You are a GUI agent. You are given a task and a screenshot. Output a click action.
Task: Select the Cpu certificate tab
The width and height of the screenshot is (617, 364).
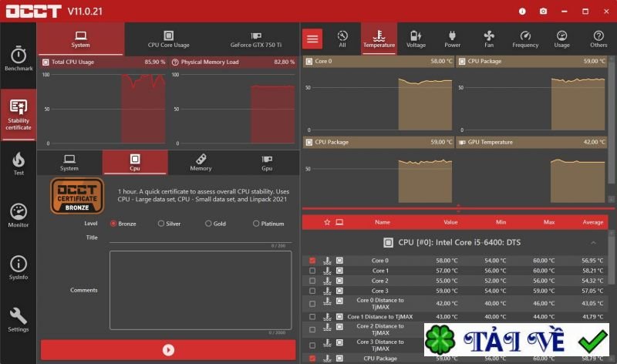click(x=135, y=163)
